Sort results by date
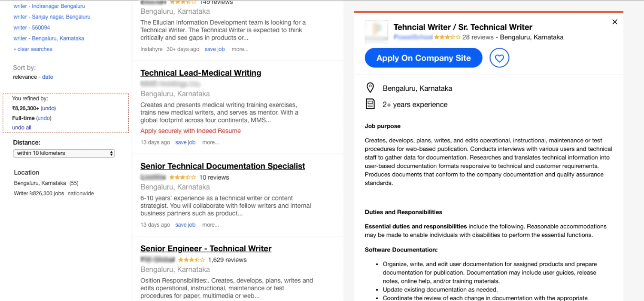The image size is (644, 301). coord(48,77)
